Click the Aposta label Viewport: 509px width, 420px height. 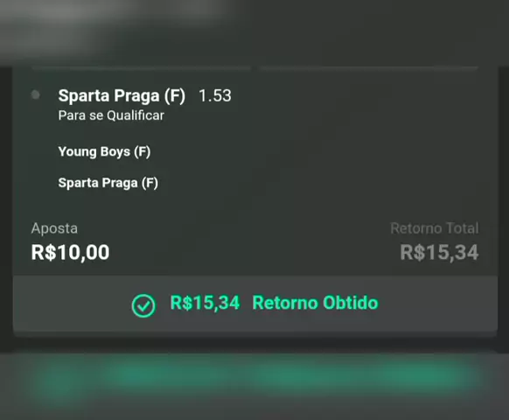(x=54, y=228)
